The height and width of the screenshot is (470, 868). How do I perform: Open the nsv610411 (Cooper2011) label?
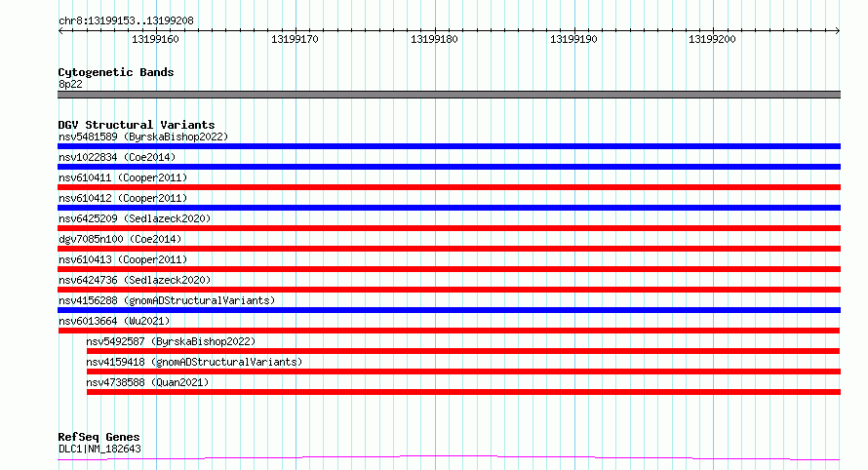pyautogui.click(x=123, y=177)
